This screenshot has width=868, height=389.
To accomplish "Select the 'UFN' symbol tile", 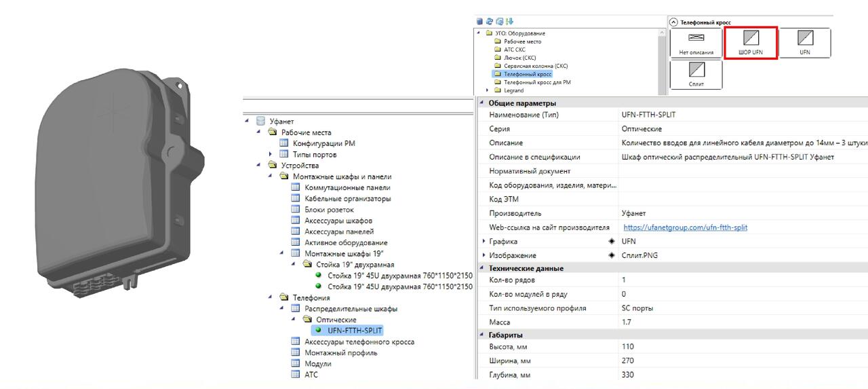I will click(805, 43).
